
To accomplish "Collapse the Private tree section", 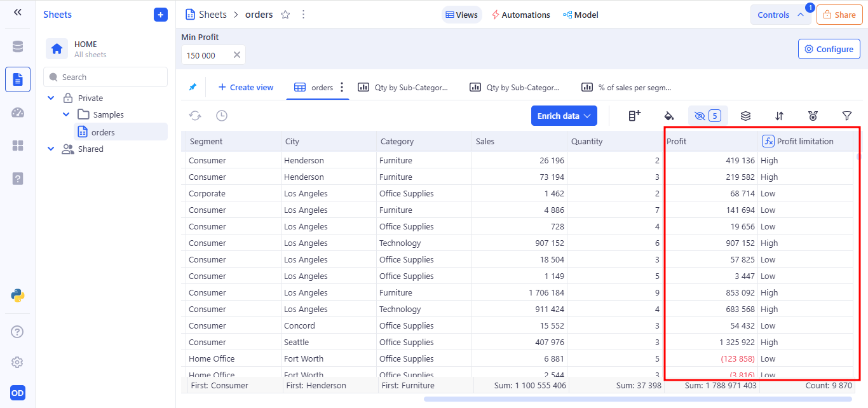I will tap(51, 99).
